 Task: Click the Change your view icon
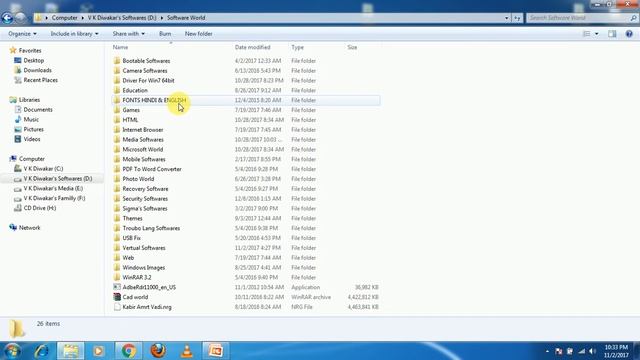[x=587, y=34]
